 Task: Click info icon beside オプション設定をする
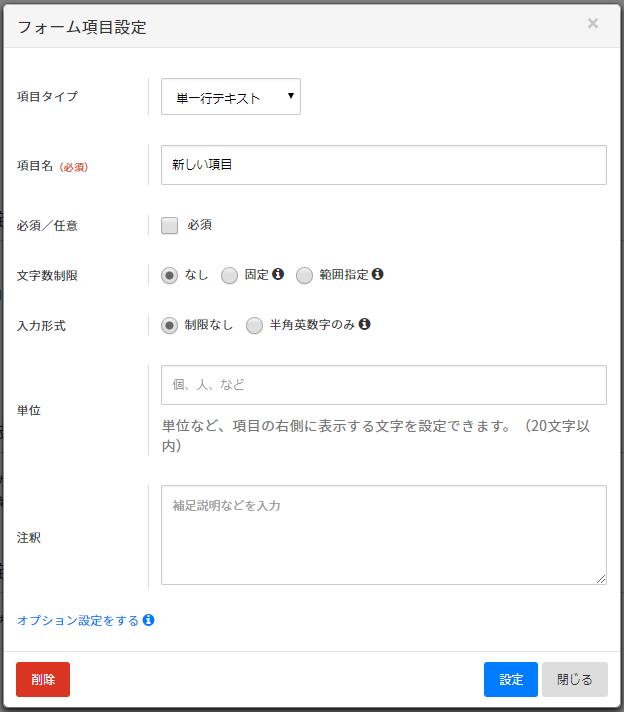[148, 620]
